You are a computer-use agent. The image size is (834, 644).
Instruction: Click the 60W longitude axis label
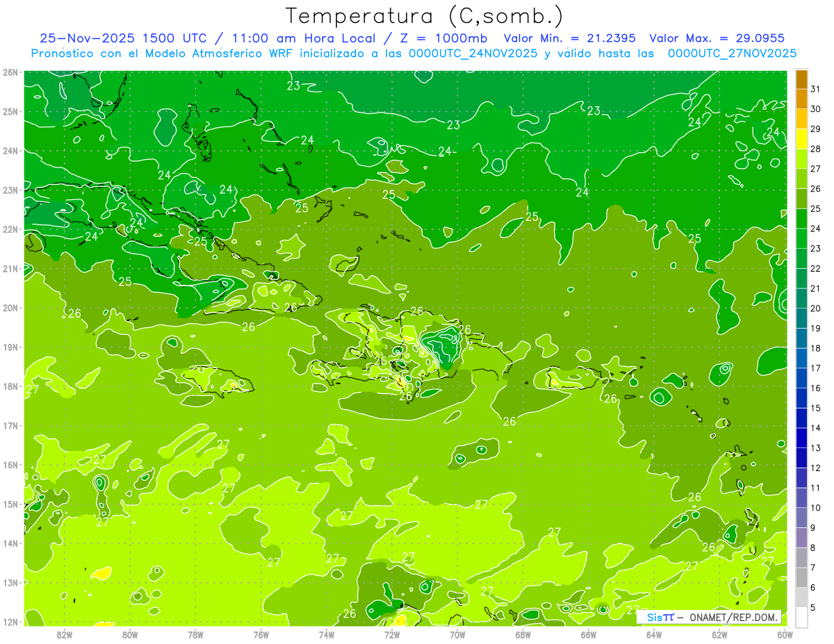(785, 634)
